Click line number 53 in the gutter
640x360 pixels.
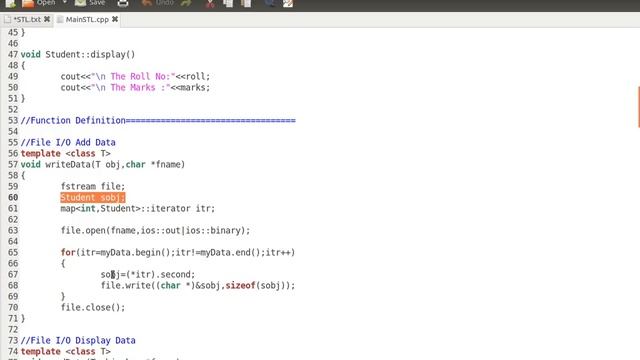click(x=13, y=121)
